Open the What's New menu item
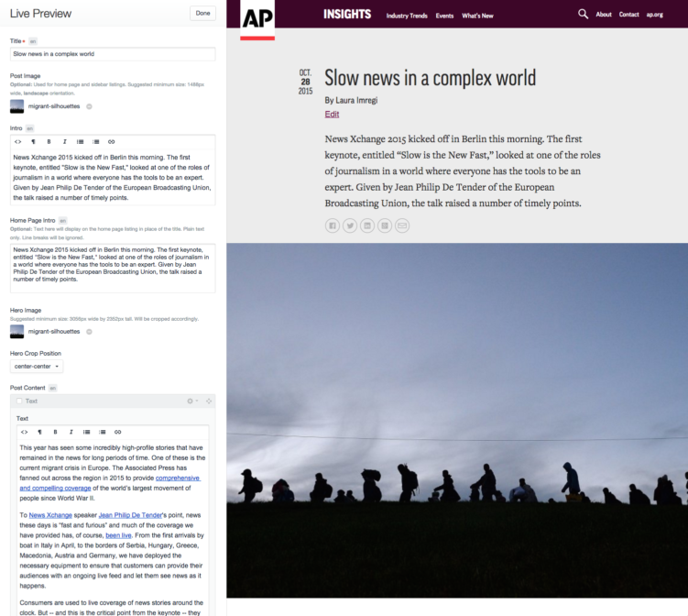 pos(477,16)
